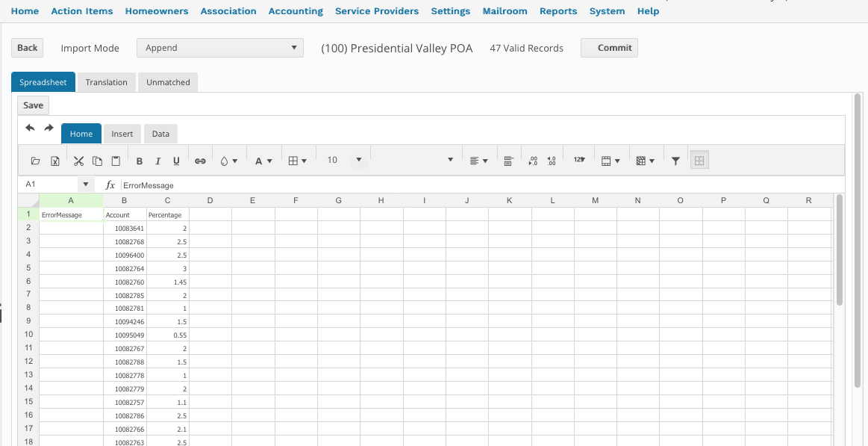
Task: Switch to the Translation tab
Action: pos(106,82)
